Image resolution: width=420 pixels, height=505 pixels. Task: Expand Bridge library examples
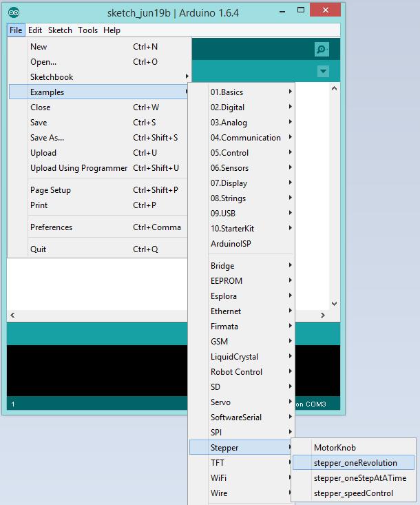click(242, 266)
